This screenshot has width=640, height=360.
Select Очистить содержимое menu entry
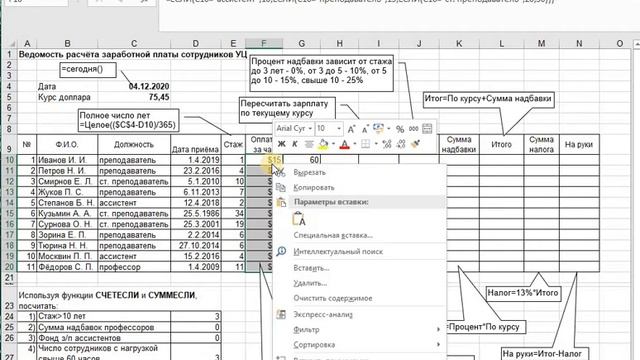(x=359, y=298)
